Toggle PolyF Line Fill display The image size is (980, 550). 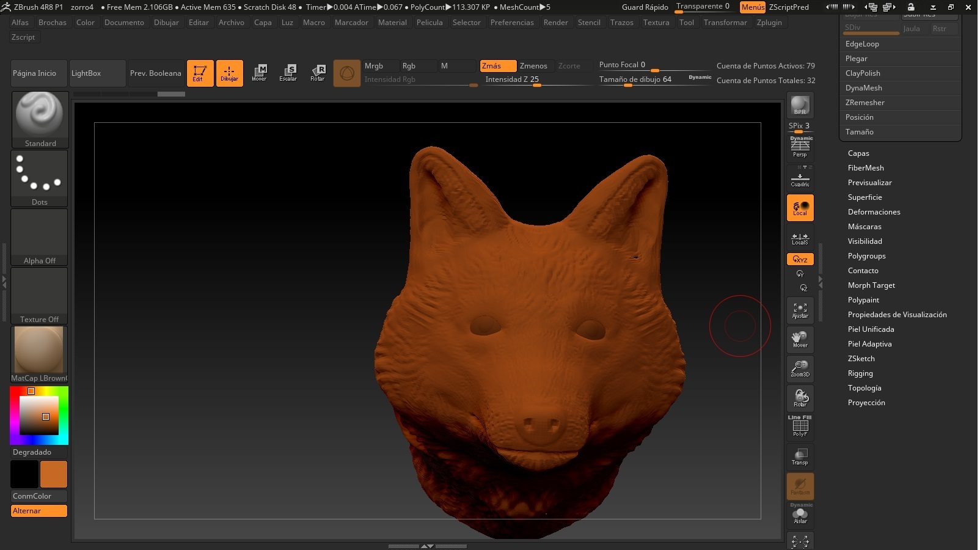800,427
